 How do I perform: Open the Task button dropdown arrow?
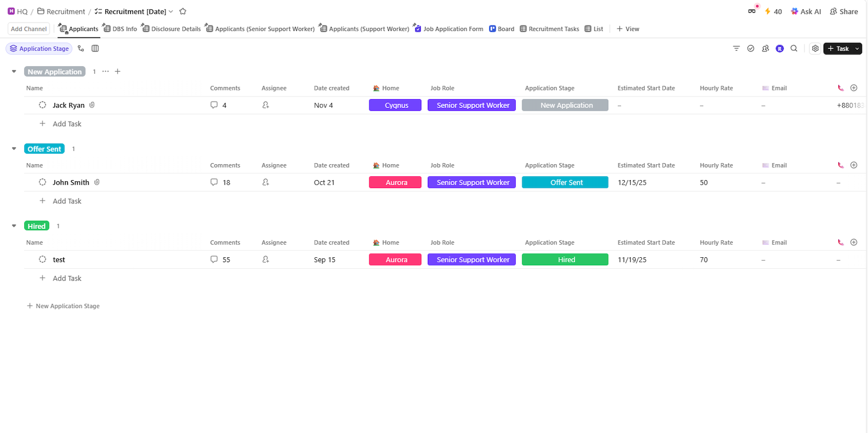[x=857, y=48]
